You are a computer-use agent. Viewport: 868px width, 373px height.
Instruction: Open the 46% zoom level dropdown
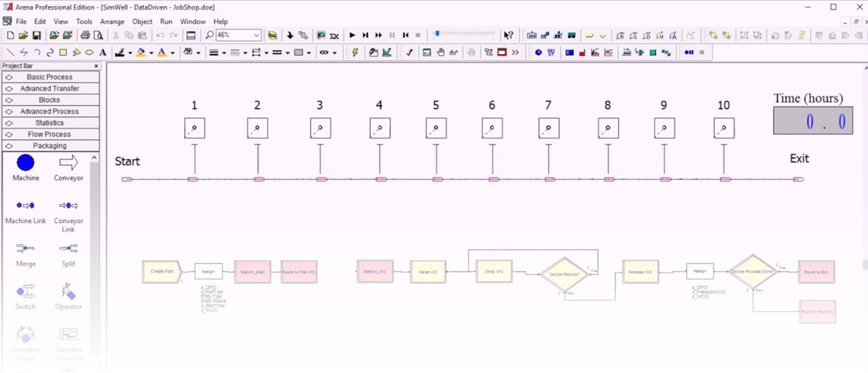(256, 35)
